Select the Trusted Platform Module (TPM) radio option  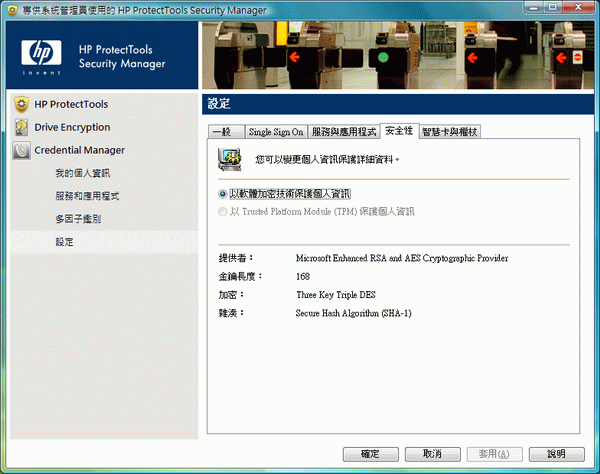(222, 212)
